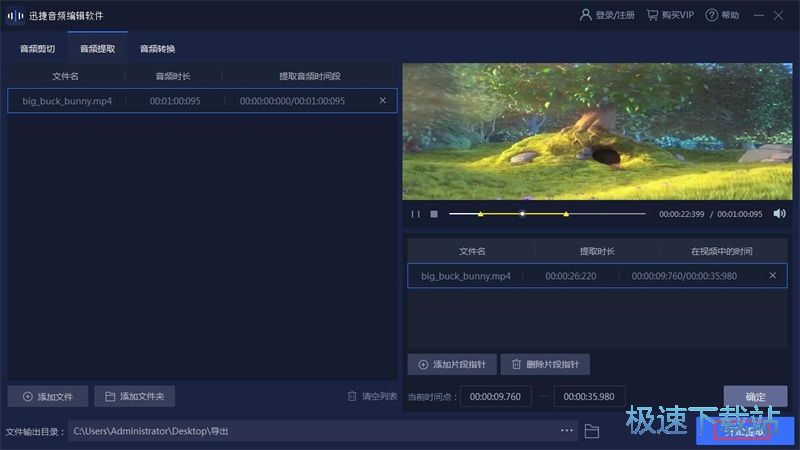Click duration value 00:01:00:095 in left list

tap(175, 101)
